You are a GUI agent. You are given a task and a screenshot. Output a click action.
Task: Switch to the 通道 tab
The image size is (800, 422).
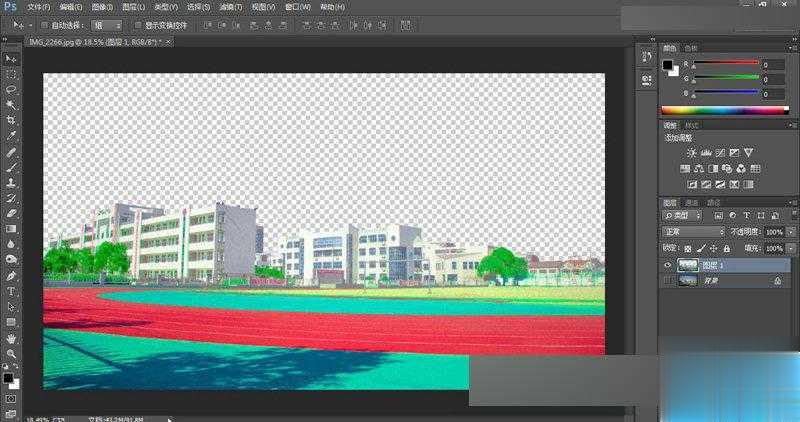[x=692, y=203]
